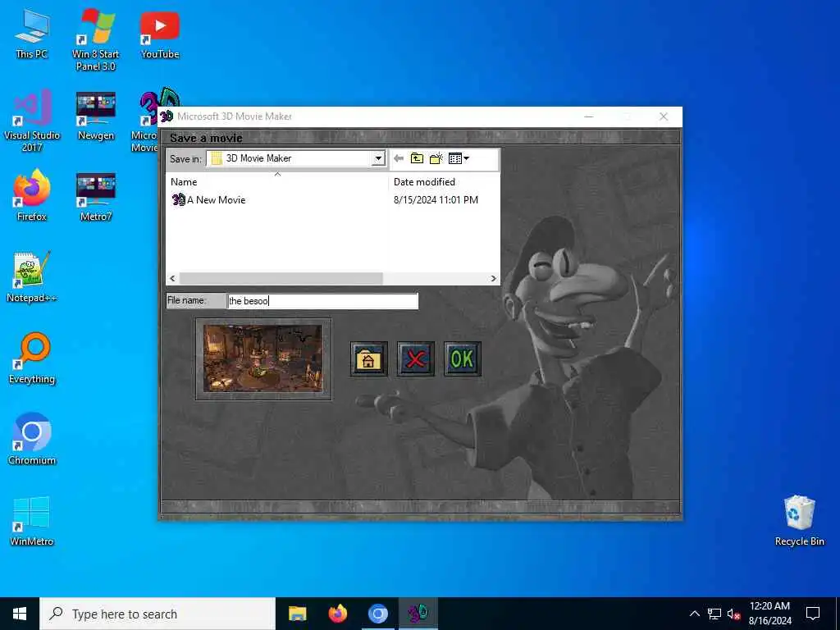
Task: Click the taskbar search box
Action: pos(157,614)
